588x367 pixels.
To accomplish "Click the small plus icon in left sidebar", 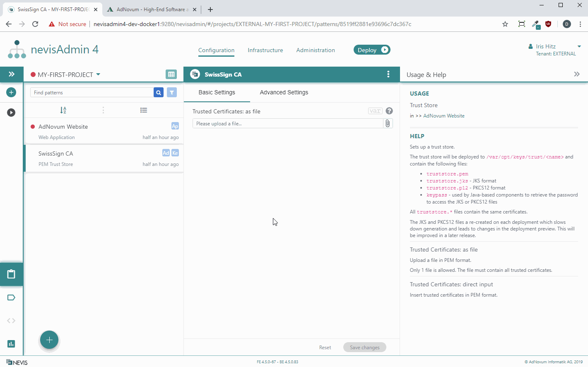I will tap(11, 92).
